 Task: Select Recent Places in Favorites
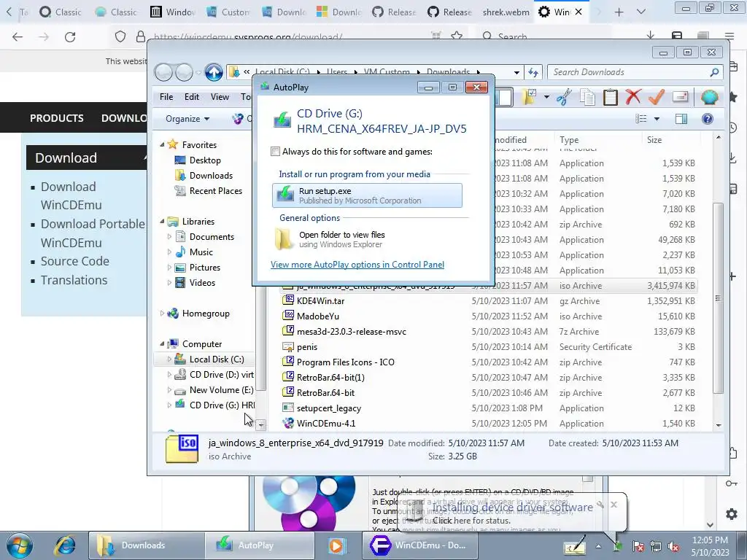coord(216,191)
